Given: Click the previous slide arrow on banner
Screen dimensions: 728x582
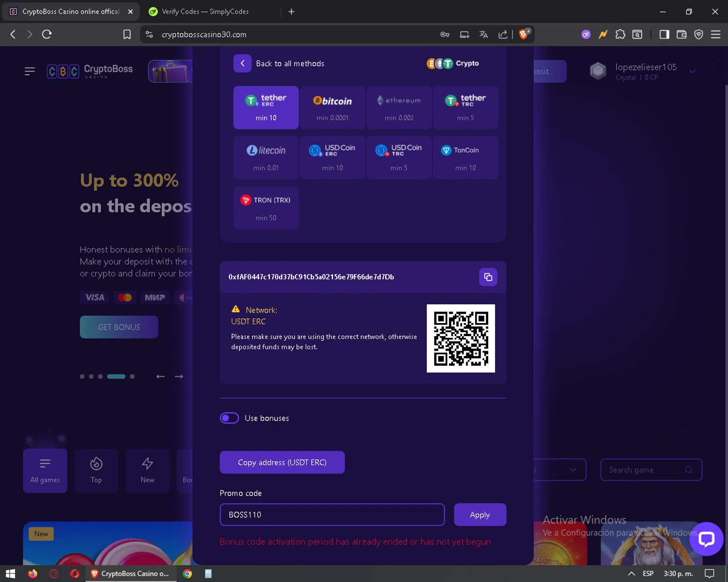Looking at the screenshot, I should click(160, 376).
